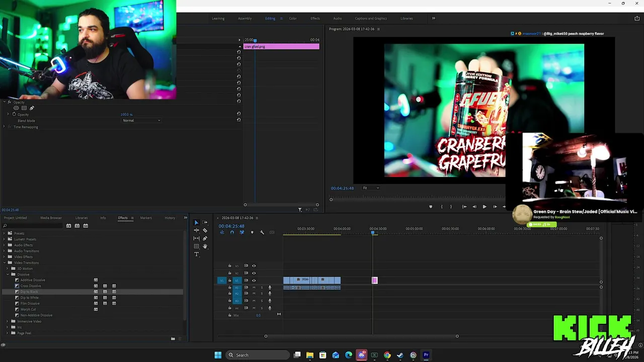
Task: Click the pink clip on timeline V1
Action: pyautogui.click(x=374, y=281)
